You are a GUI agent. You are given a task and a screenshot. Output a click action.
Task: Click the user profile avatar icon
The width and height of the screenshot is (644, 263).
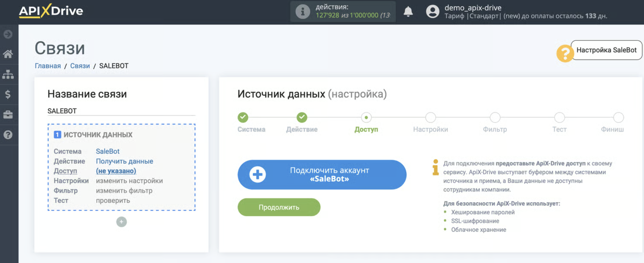(432, 12)
